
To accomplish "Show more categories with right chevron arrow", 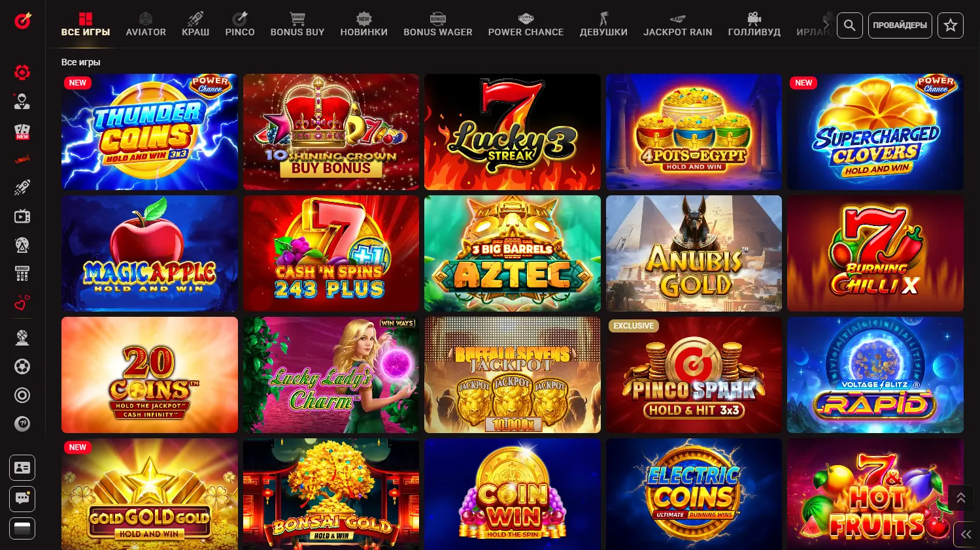I will click(825, 25).
